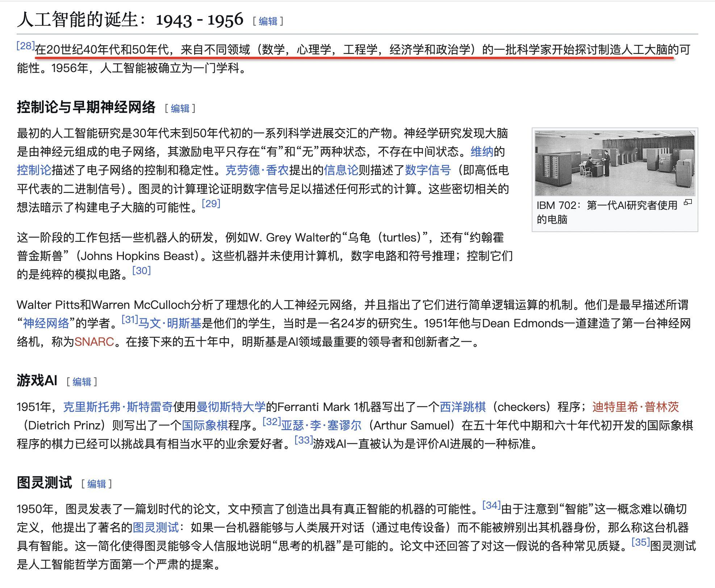Open reference [29]
715x588 pixels.
point(211,203)
